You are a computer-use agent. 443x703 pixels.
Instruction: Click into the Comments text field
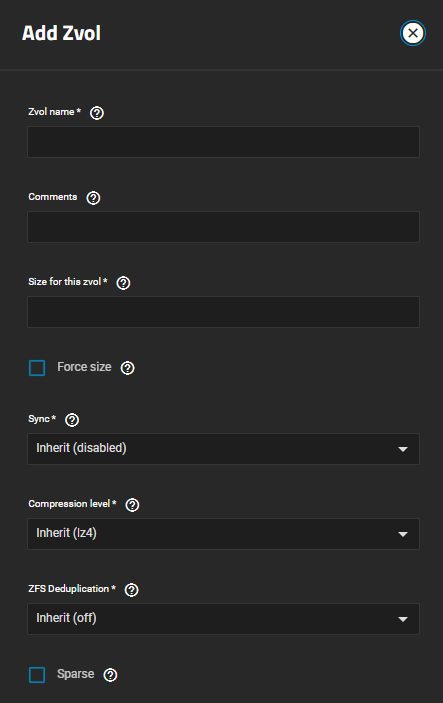(223, 227)
